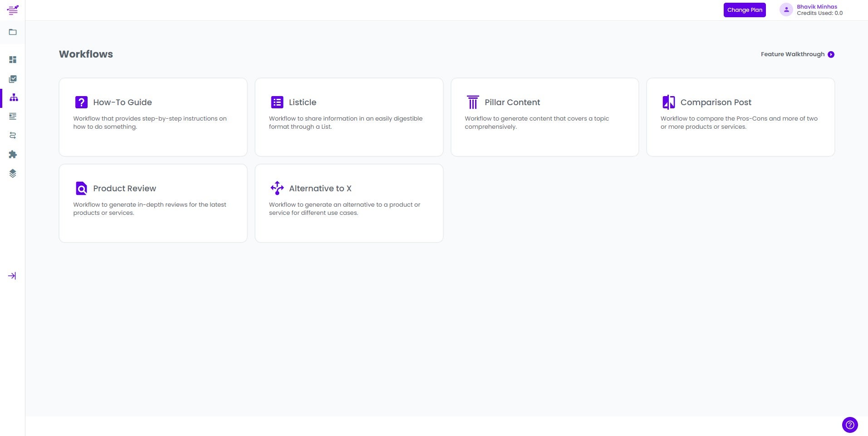868x436 pixels.
Task: Choose the Pillar Content workflow card
Action: tap(544, 117)
